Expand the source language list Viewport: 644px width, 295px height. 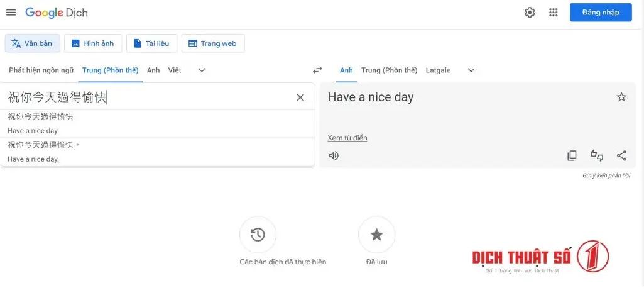pos(202,70)
